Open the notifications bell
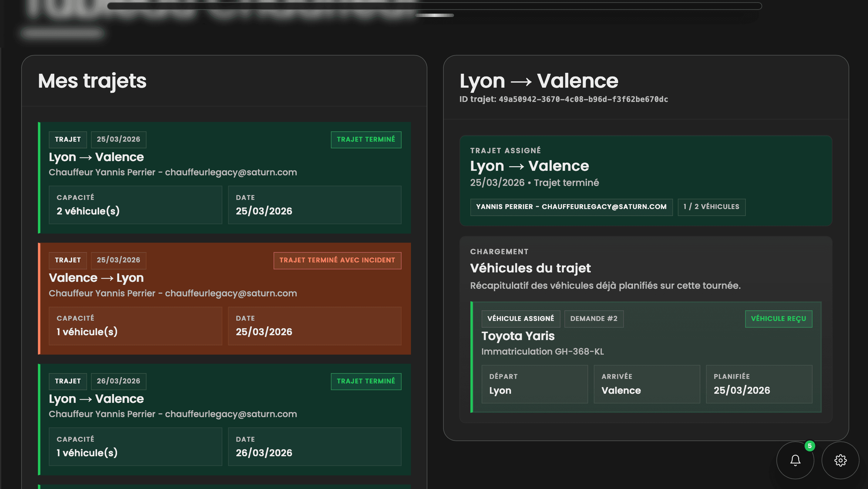The height and width of the screenshot is (489, 868). 795,460
